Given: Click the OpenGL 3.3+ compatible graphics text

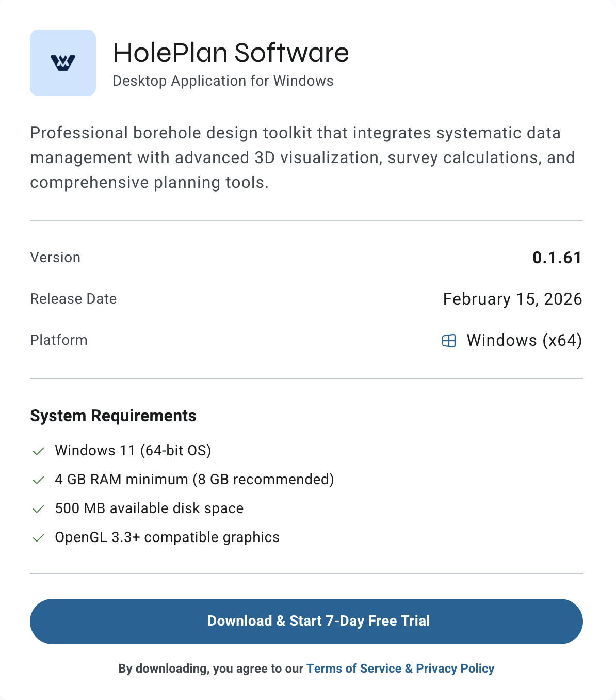Looking at the screenshot, I should point(167,537).
